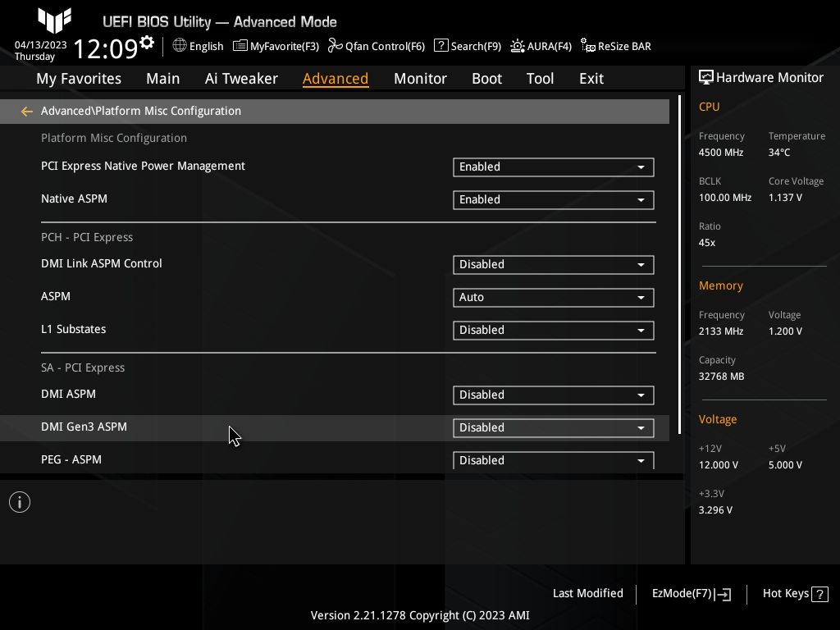This screenshot has height=630, width=840.
Task: Click the ReSize BAR icon
Action: coord(587,46)
